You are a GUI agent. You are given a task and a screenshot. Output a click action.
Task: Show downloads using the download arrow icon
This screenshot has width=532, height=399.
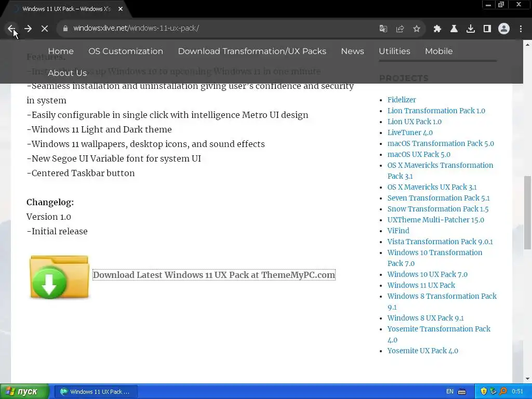tap(471, 29)
